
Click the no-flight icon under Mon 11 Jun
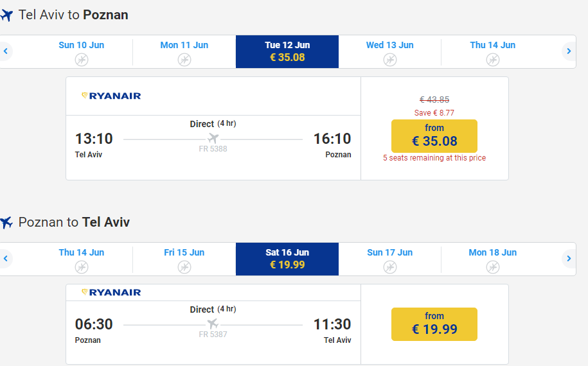184,60
